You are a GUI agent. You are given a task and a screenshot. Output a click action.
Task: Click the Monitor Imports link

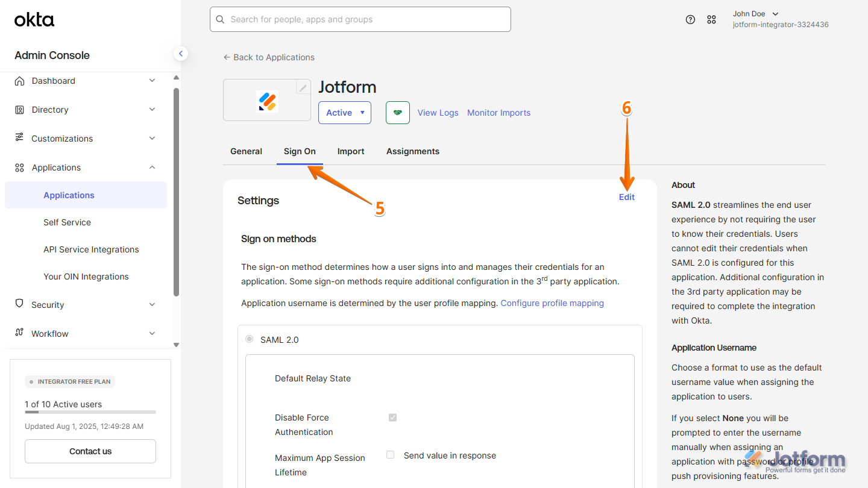(x=499, y=113)
